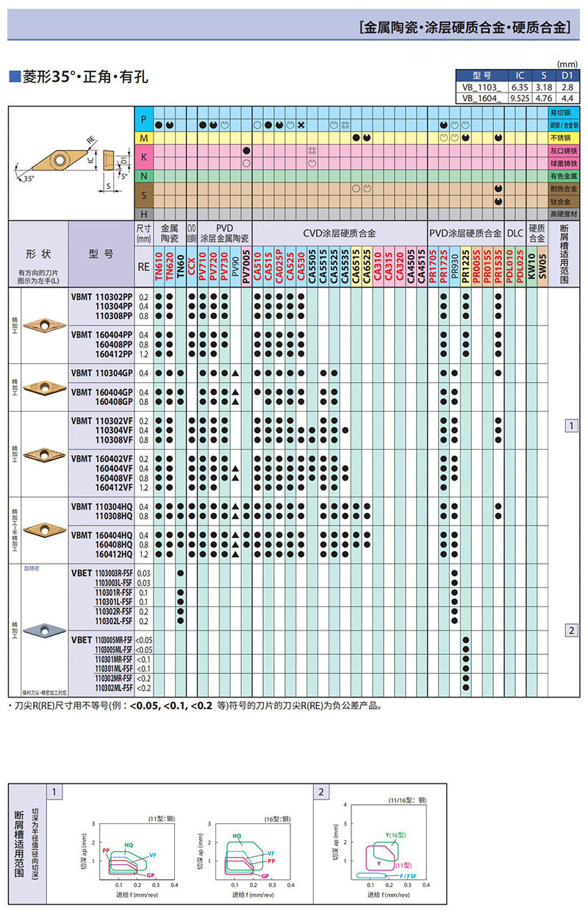This screenshot has height=918, width=588.
Task: Select the green N material group swatch
Action: (x=143, y=176)
